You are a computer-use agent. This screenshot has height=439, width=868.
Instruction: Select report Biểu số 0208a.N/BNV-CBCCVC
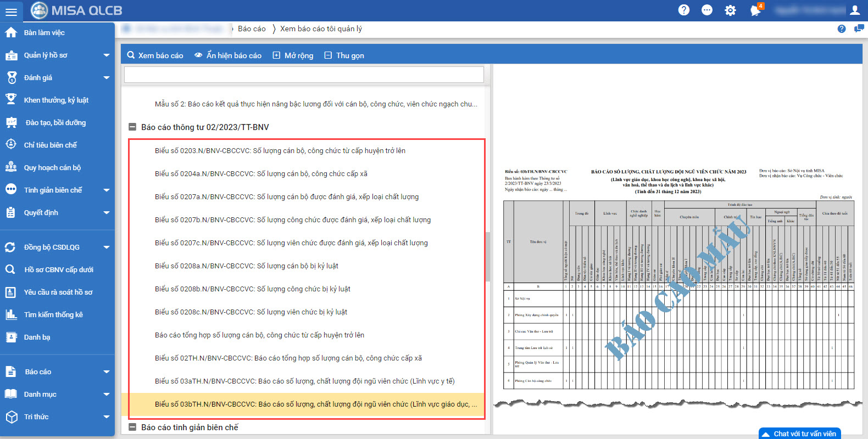[x=246, y=266]
